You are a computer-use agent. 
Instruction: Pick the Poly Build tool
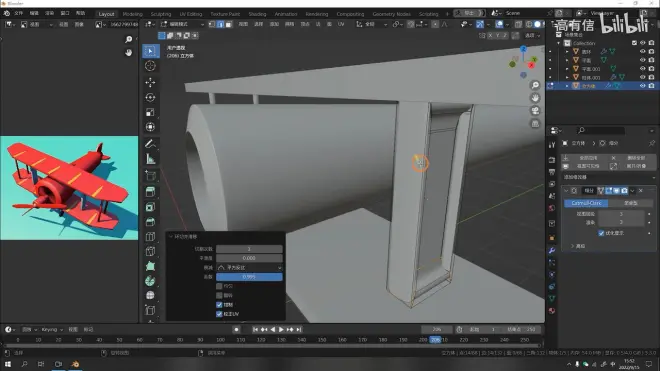[150, 266]
